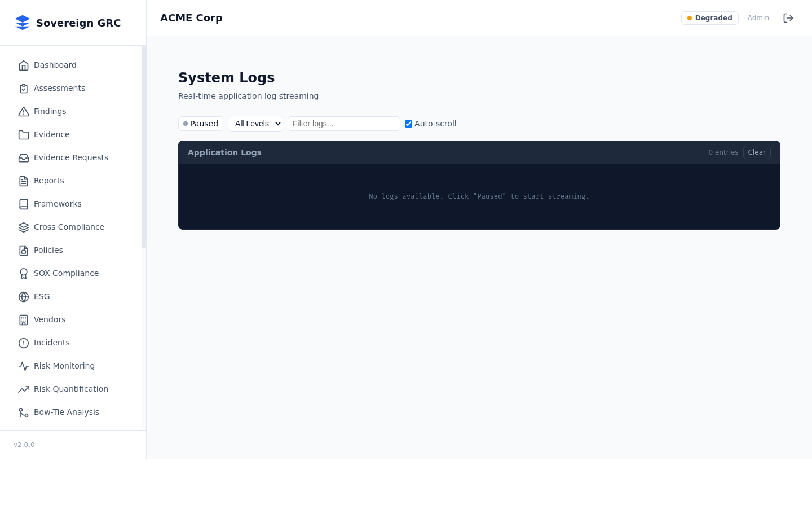Image resolution: width=812 pixels, height=508 pixels.
Task: Click the logout icon in the header
Action: [788, 17]
